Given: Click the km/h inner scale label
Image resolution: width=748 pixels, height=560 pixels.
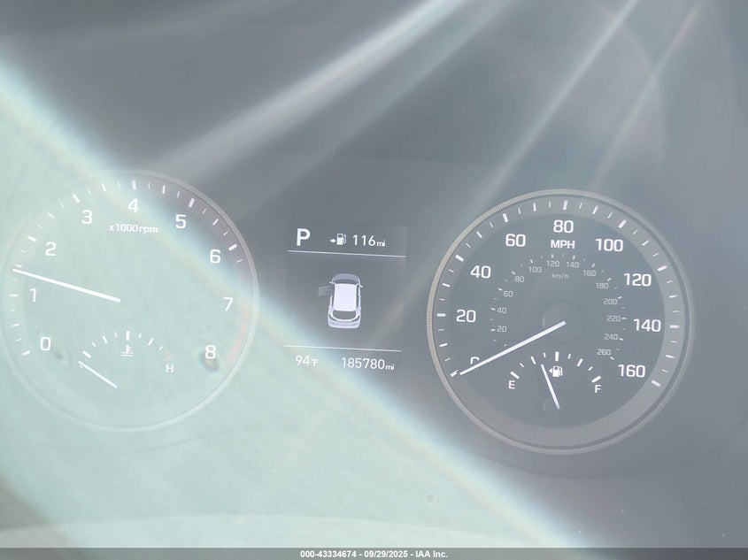Looking at the screenshot, I should pyautogui.click(x=559, y=275).
